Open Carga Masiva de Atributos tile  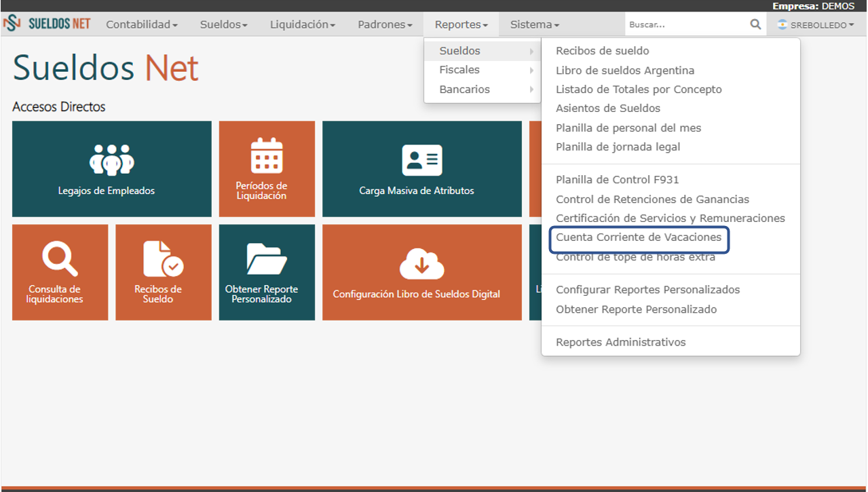pos(422,169)
